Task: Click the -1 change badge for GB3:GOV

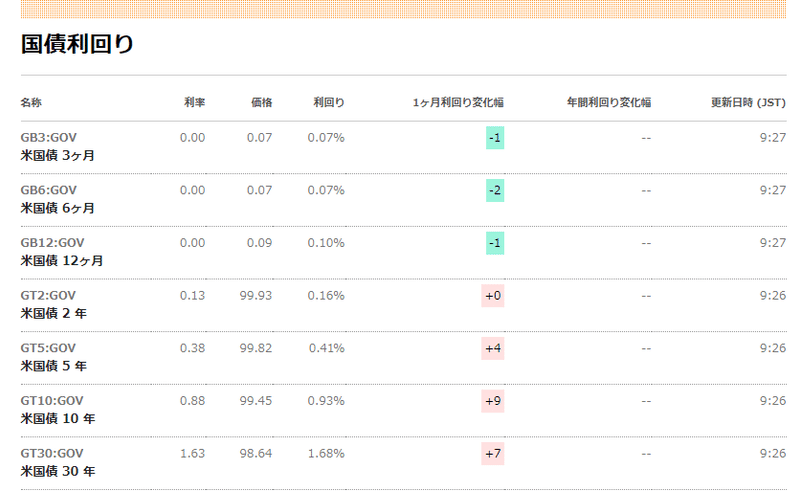Action: [x=495, y=138]
